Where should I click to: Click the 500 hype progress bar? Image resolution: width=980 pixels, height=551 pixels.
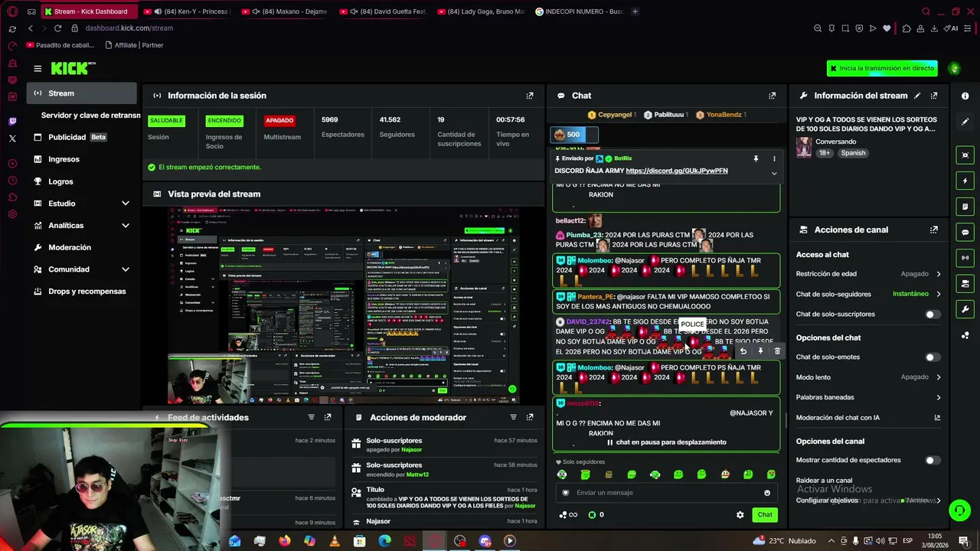(575, 135)
